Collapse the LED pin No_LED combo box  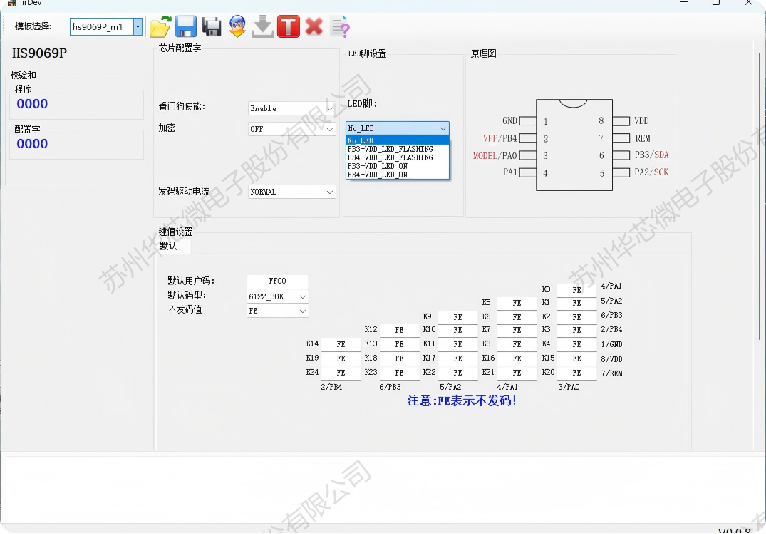[397, 128]
